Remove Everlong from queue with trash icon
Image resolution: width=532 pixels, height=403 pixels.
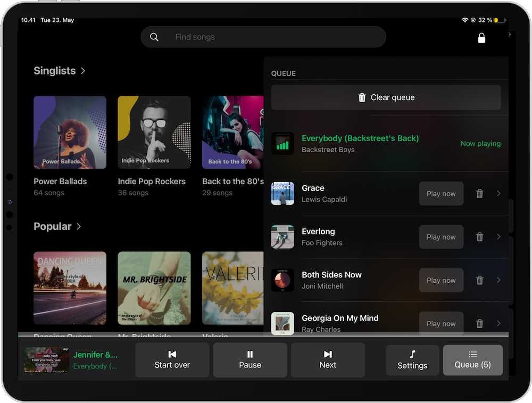click(479, 237)
